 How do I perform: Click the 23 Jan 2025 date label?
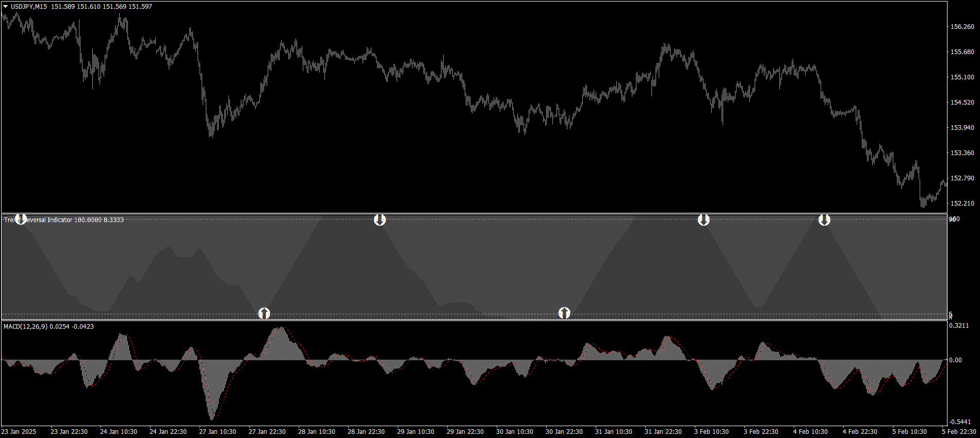click(x=19, y=432)
